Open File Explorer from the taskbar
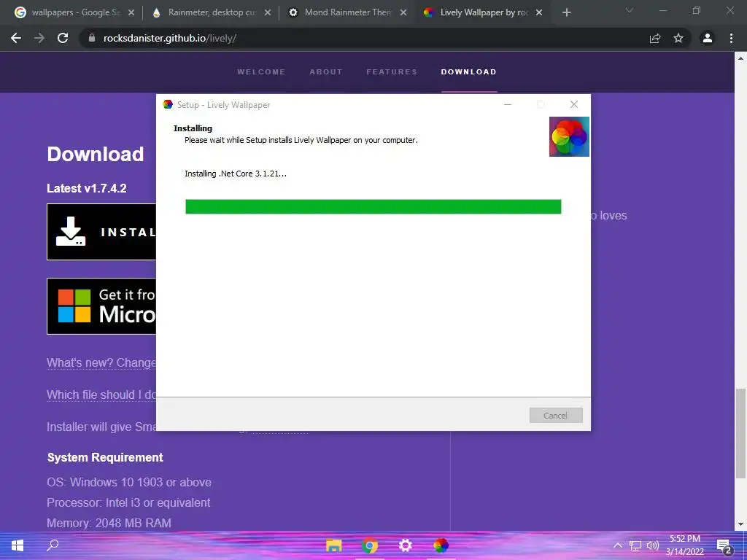The height and width of the screenshot is (560, 747). coord(333,545)
